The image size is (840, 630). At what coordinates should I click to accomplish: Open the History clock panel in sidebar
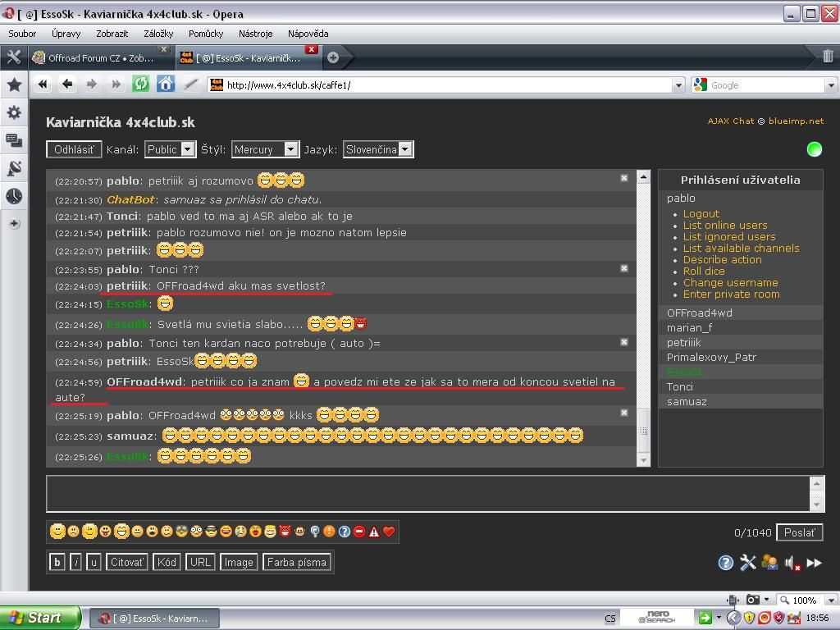(15, 196)
